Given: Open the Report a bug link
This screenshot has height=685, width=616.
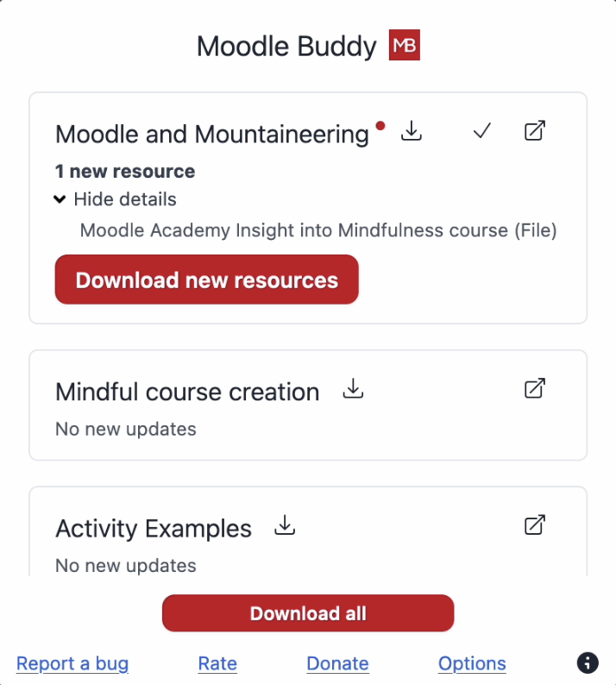Looking at the screenshot, I should 72,663.
